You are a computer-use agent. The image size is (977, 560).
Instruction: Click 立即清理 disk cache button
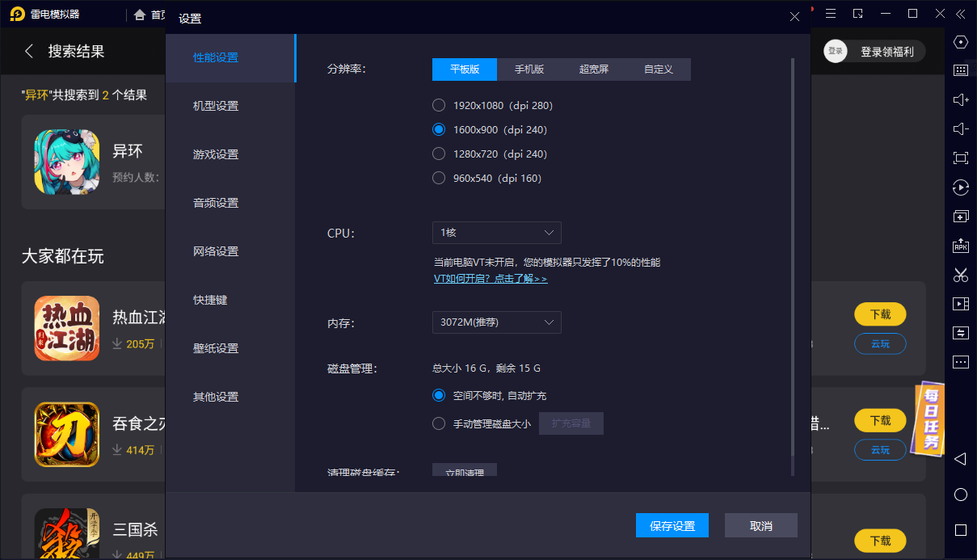click(x=465, y=470)
